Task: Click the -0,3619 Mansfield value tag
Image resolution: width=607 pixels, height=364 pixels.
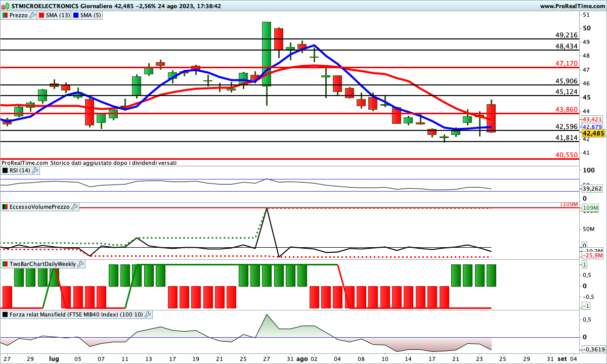Action: [593, 349]
